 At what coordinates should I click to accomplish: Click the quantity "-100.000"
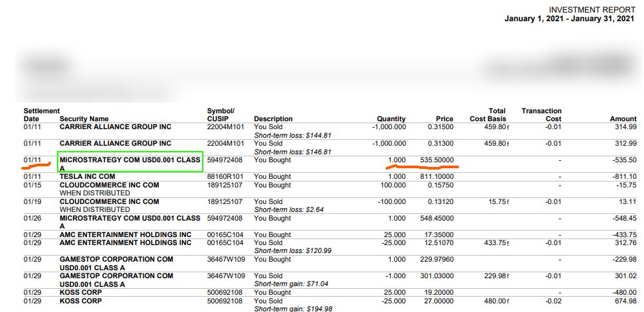pyautogui.click(x=392, y=202)
